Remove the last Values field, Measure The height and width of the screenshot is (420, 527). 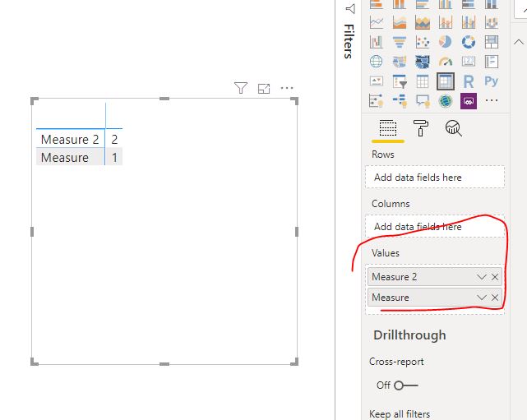point(495,298)
